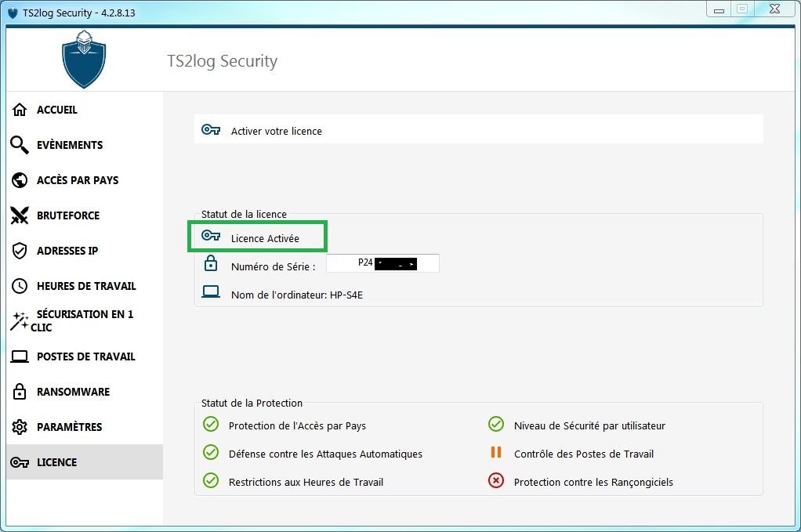Click the Numéro de Série label

(x=273, y=266)
